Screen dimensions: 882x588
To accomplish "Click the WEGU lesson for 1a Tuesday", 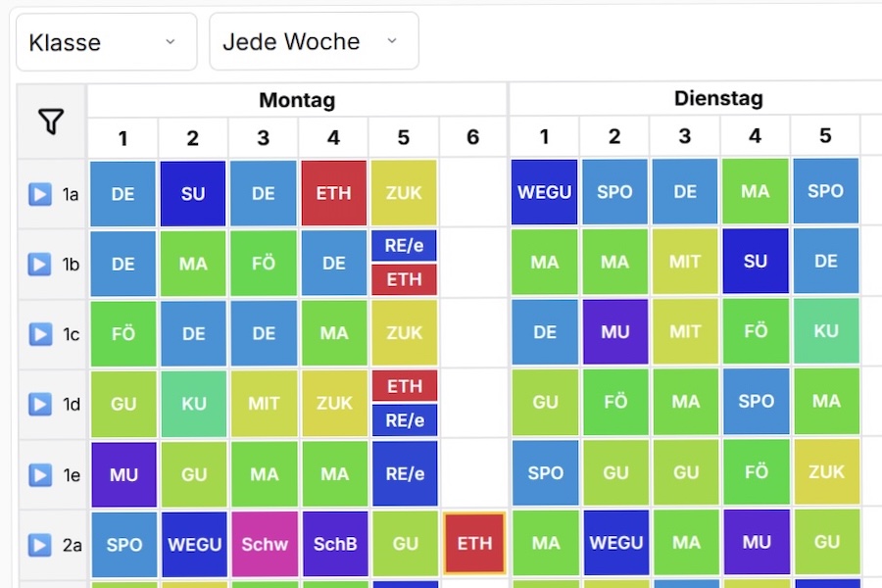I will (x=544, y=193).
